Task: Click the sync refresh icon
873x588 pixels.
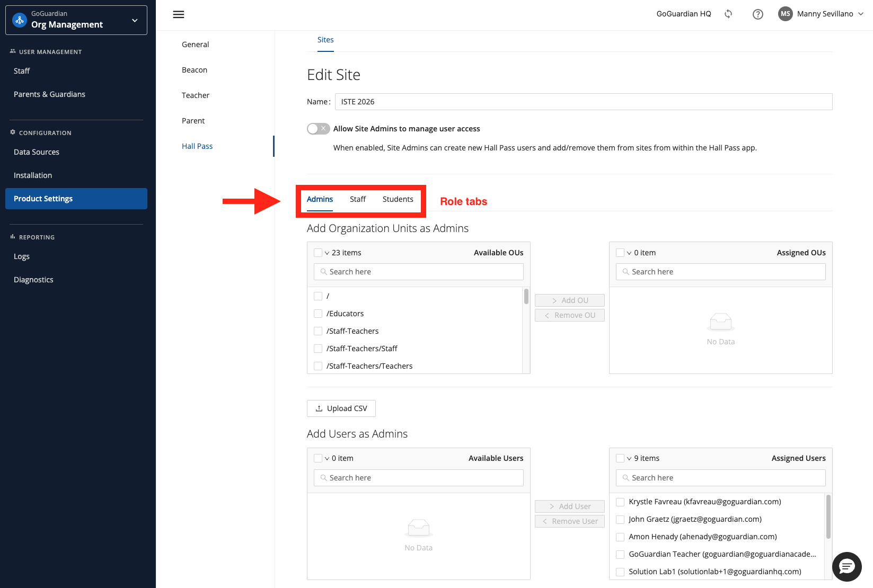Action: pos(728,14)
